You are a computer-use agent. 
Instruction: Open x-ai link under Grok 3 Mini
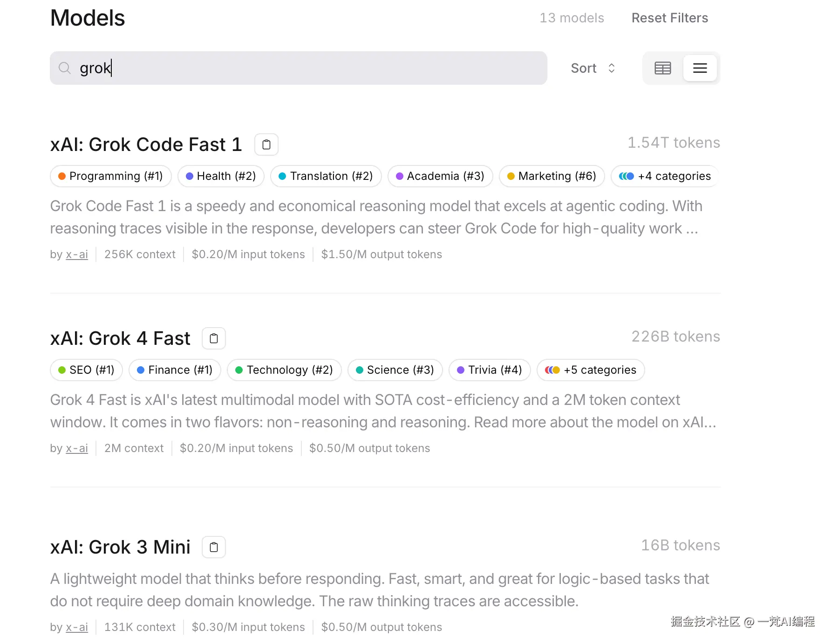(77, 627)
